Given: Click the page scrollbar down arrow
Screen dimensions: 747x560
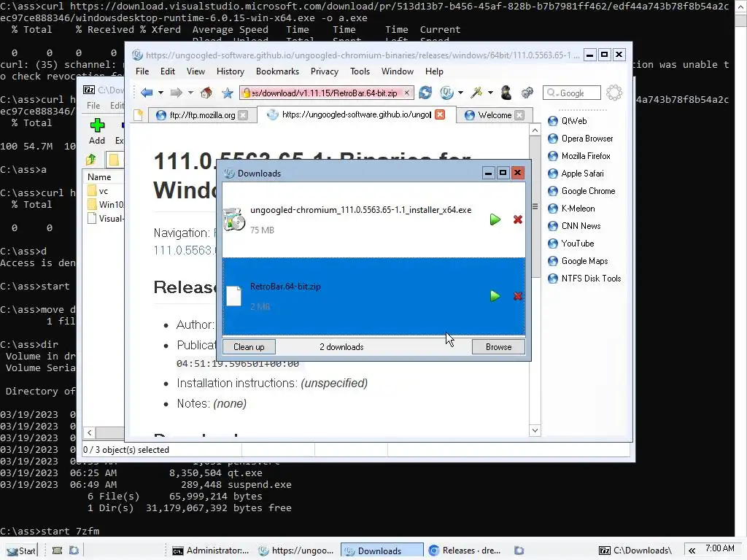Looking at the screenshot, I should coord(535,430).
